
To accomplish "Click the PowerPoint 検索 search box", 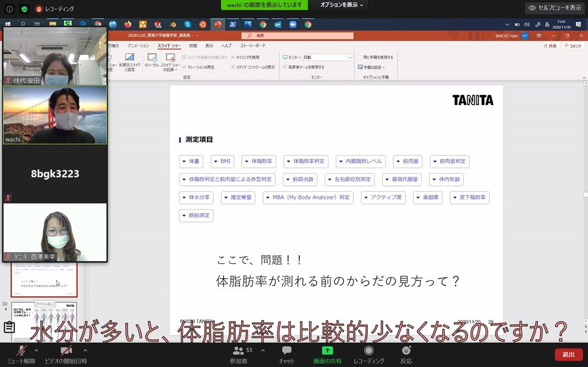I will (x=297, y=36).
